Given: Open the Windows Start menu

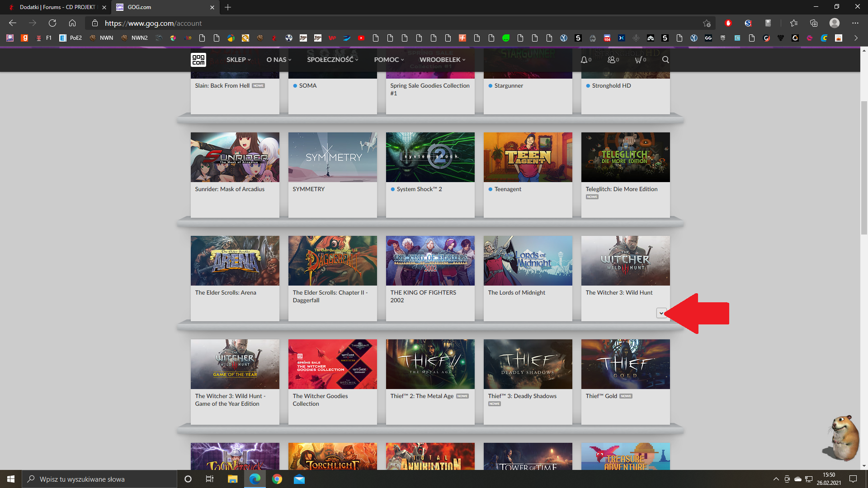Looking at the screenshot, I should pyautogui.click(x=11, y=479).
